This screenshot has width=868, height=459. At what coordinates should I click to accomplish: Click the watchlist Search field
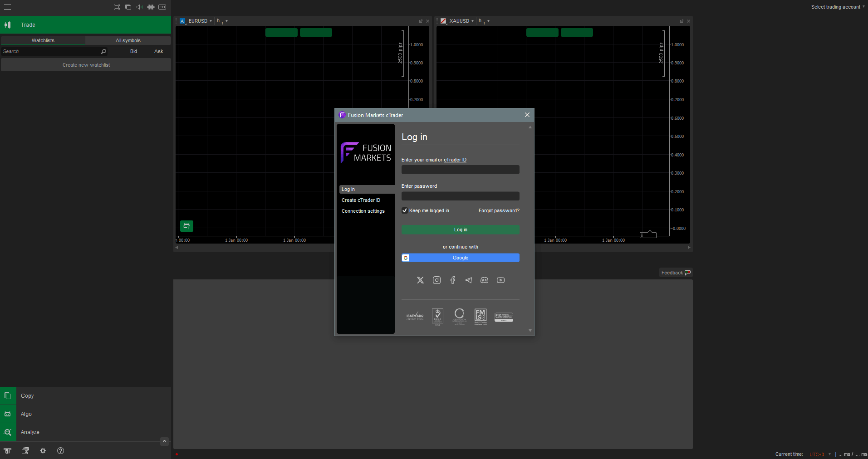click(50, 51)
